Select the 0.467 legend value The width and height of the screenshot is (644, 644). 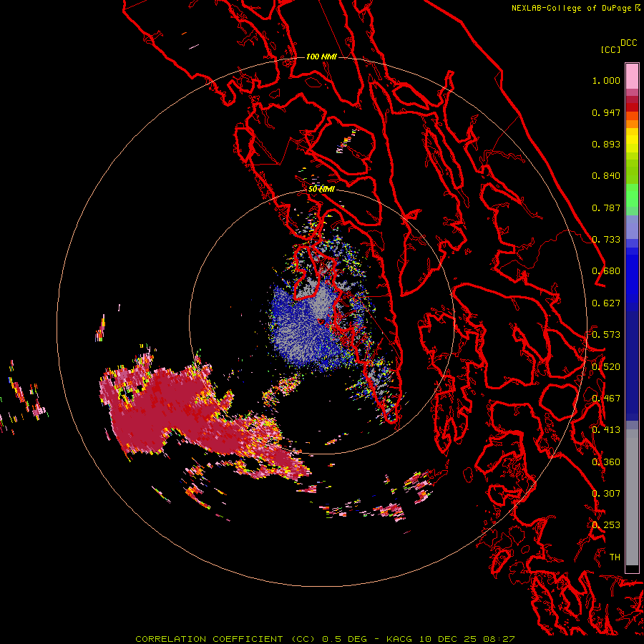coord(606,399)
